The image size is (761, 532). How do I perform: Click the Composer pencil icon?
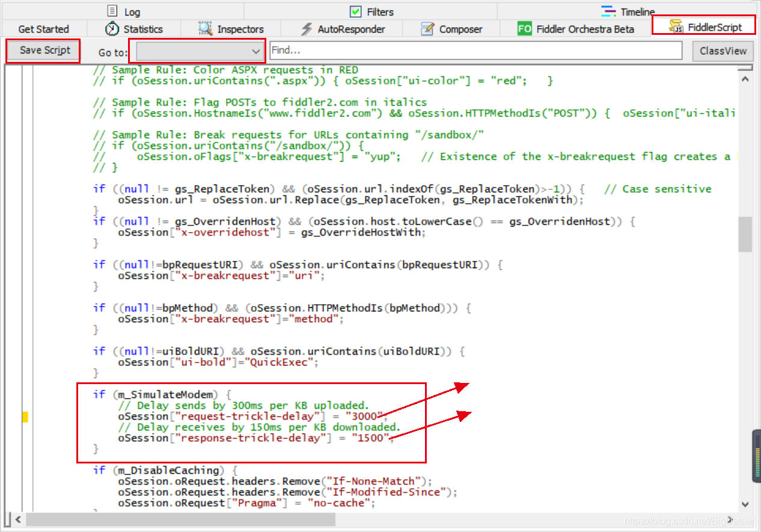click(427, 28)
